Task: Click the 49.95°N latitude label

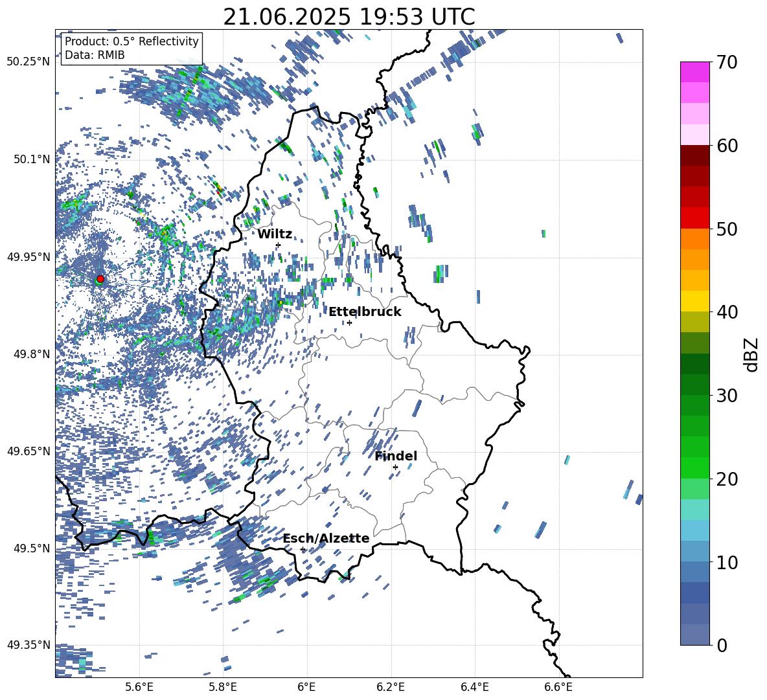Action: coord(29,256)
